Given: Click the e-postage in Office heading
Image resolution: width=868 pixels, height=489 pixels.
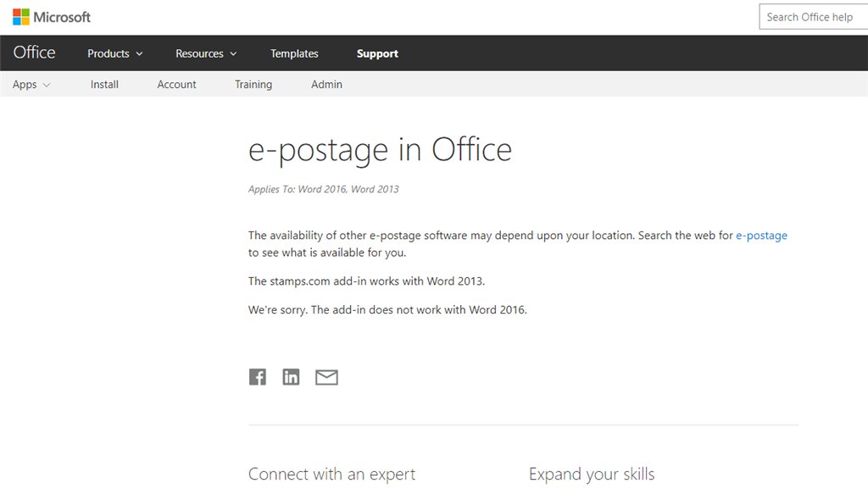Looking at the screenshot, I should [381, 150].
